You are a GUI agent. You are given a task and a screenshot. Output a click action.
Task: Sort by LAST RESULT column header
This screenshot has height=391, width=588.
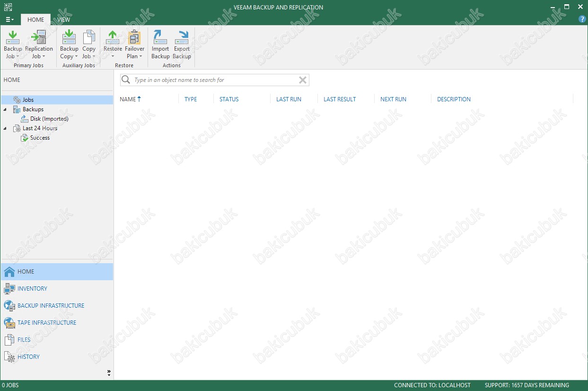340,99
